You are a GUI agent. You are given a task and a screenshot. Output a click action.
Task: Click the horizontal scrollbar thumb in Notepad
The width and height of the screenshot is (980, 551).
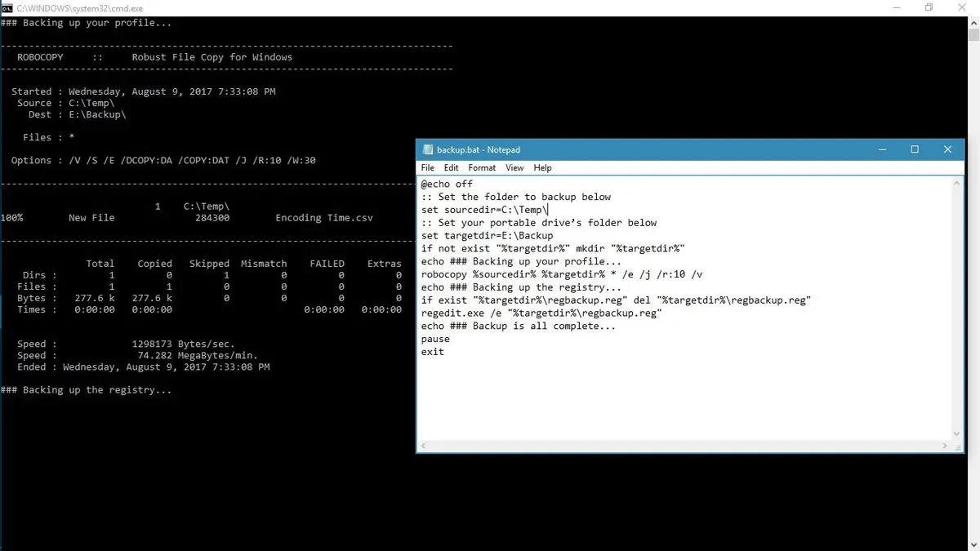[686, 446]
